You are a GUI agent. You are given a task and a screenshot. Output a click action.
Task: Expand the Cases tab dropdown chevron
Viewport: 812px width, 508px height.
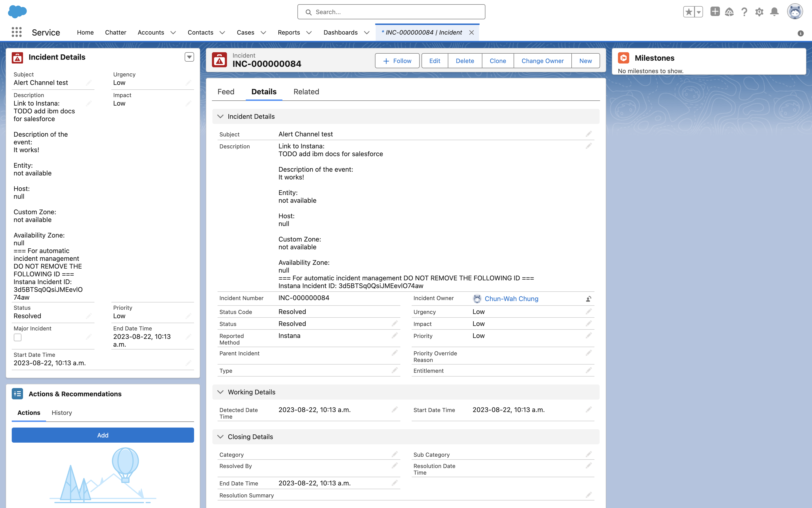coord(263,33)
